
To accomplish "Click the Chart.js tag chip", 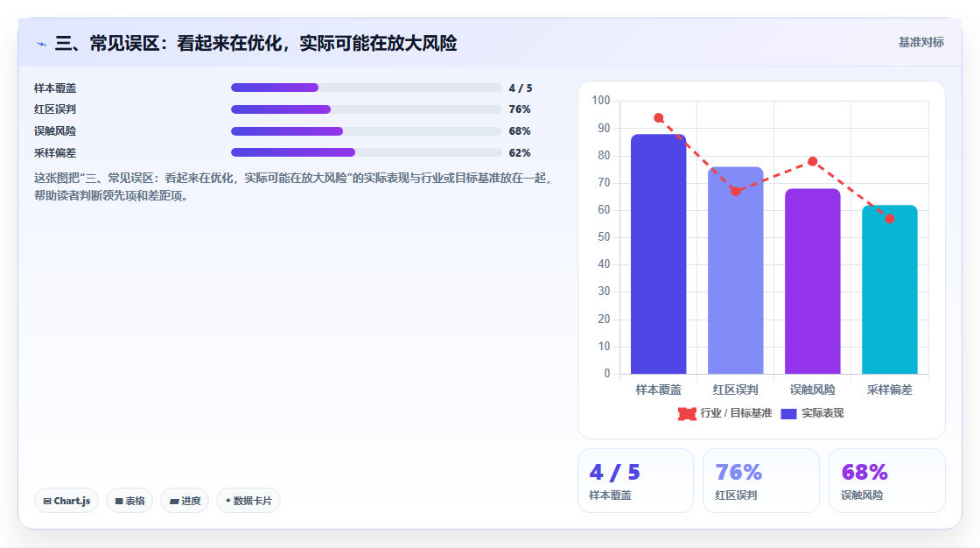I will pos(66,501).
